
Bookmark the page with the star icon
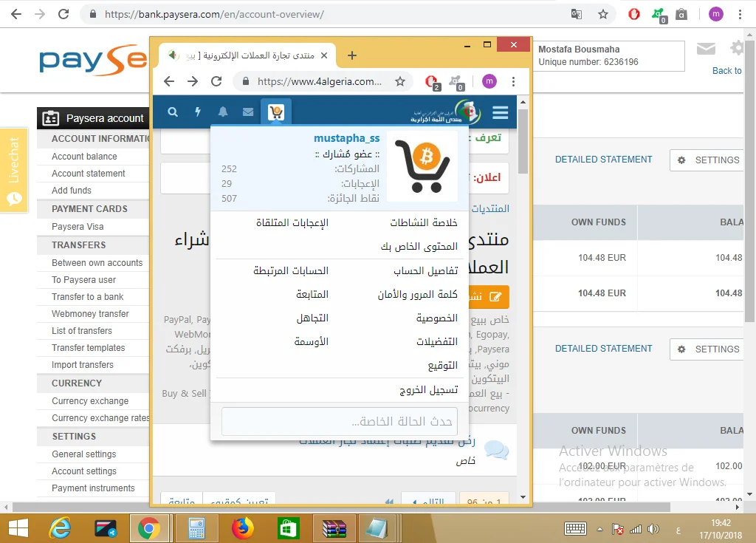(603, 14)
